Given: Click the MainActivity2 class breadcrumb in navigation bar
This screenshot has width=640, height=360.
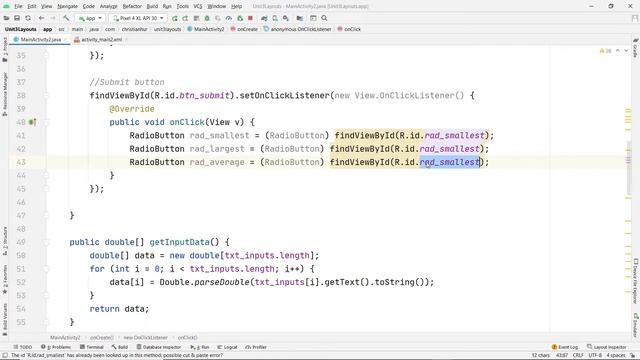Looking at the screenshot, I should (x=206, y=29).
